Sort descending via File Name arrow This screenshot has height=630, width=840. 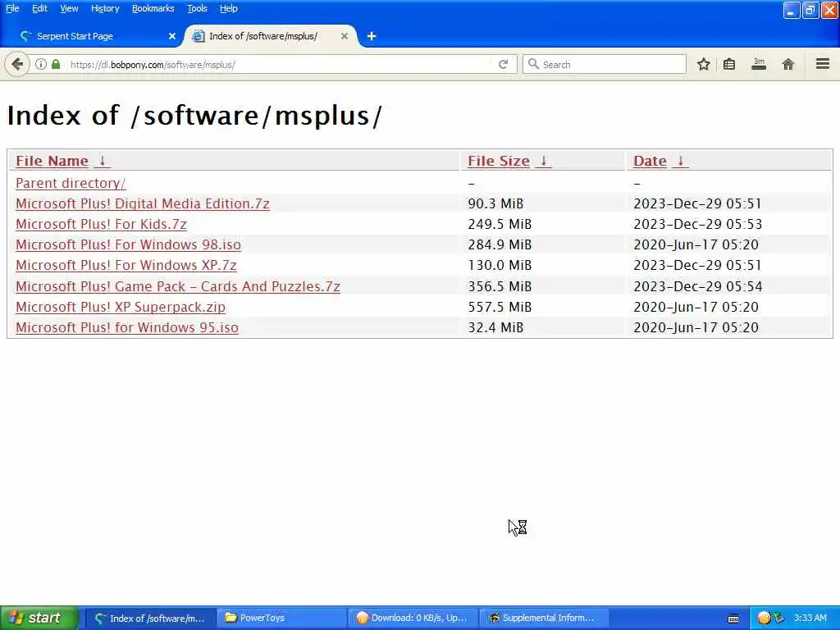pyautogui.click(x=103, y=161)
